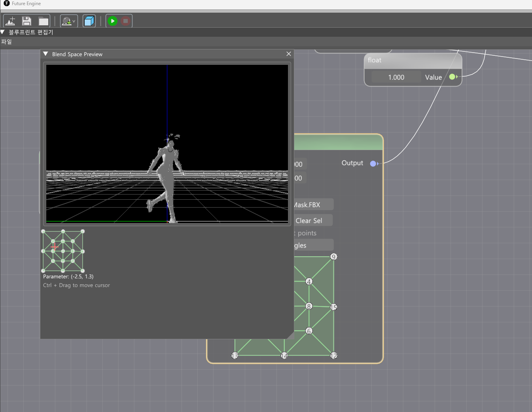Click the "Blend Space Preview" title text
The height and width of the screenshot is (412, 532).
77,54
